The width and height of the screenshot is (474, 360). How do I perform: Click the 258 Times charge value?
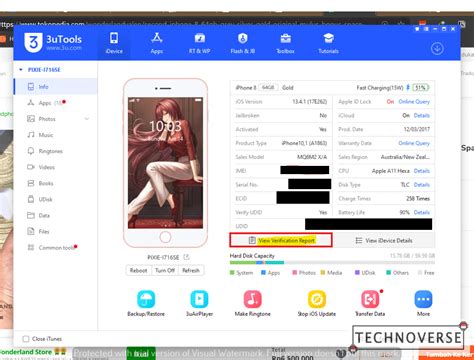pos(418,198)
